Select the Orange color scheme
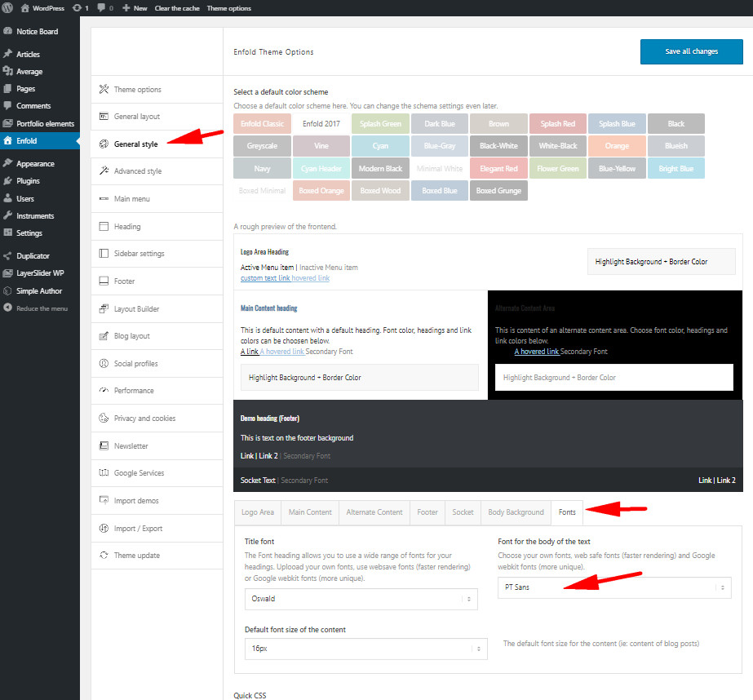This screenshot has height=700, width=753. tap(617, 146)
